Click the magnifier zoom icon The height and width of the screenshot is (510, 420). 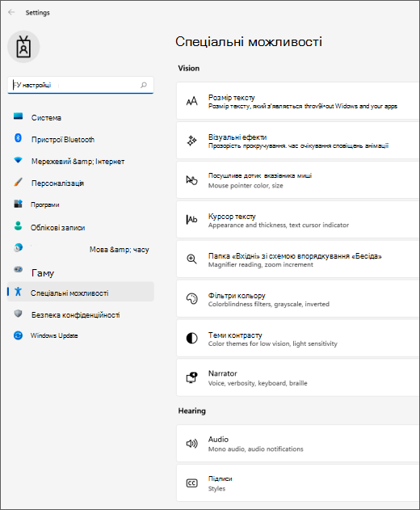(x=191, y=259)
